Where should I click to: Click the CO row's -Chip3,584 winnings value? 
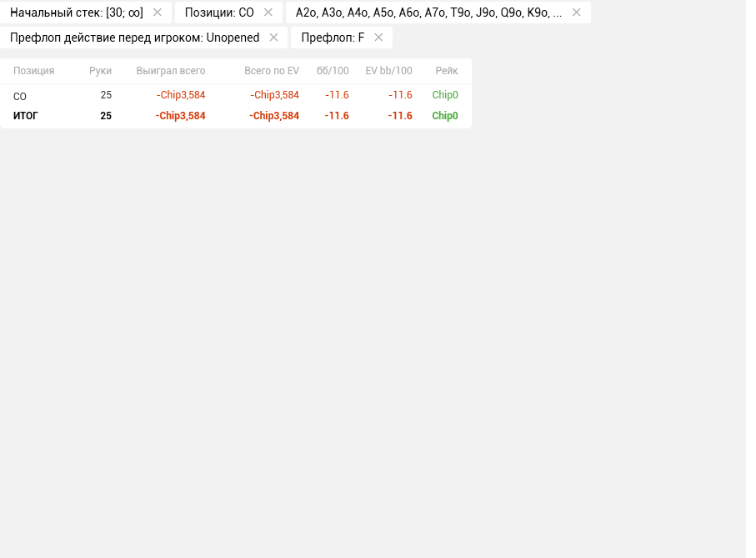pyautogui.click(x=181, y=95)
